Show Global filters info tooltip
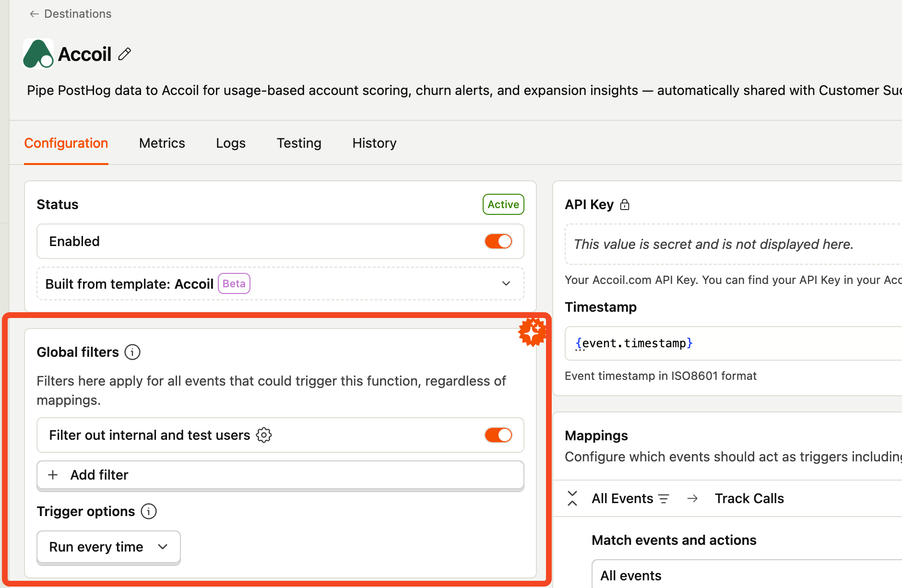 pyautogui.click(x=132, y=352)
